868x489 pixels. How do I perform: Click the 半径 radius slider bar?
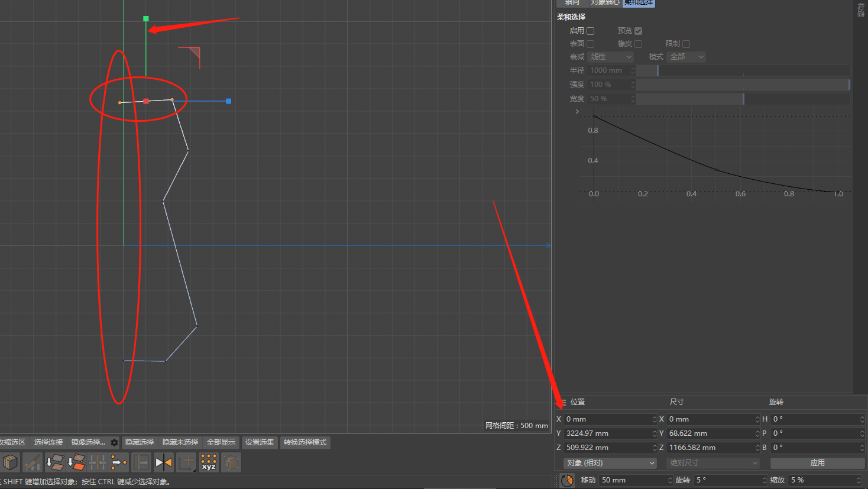point(743,70)
